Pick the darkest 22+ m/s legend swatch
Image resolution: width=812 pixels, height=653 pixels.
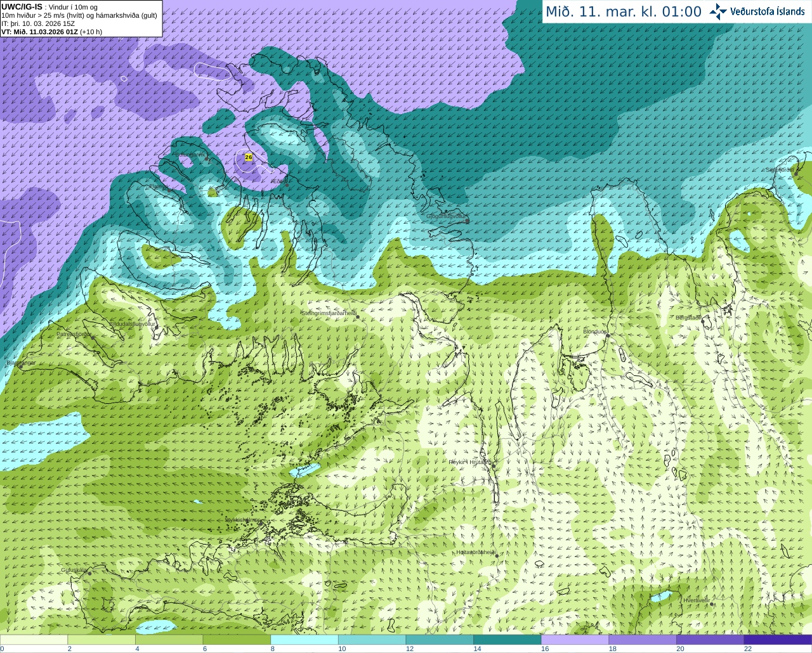pos(778,640)
